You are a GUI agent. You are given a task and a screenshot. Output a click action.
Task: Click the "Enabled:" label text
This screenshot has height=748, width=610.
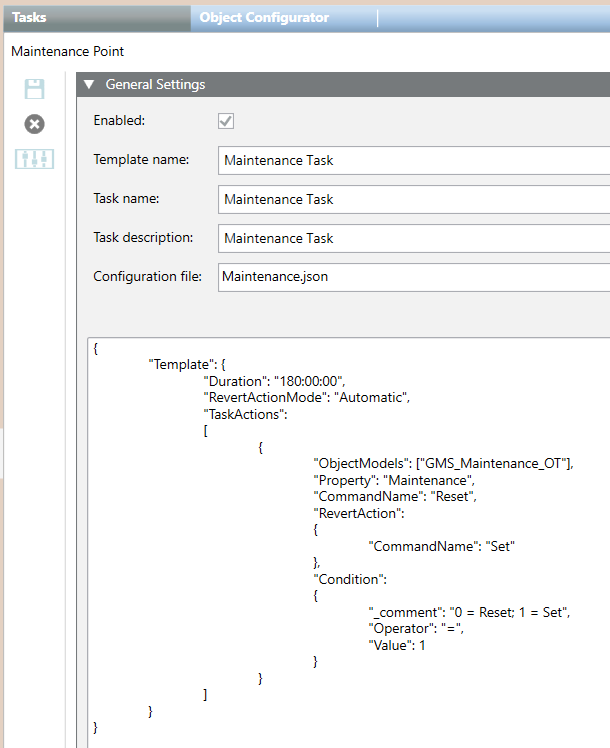[x=119, y=120]
